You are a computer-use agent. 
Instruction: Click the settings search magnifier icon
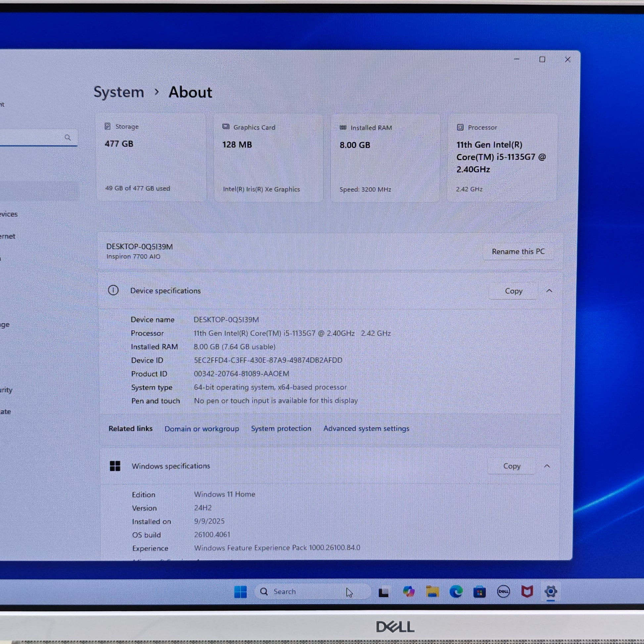[68, 137]
